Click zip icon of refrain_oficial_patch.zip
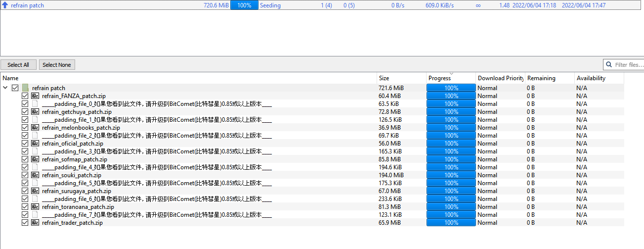This screenshot has width=644, height=249. [35, 144]
